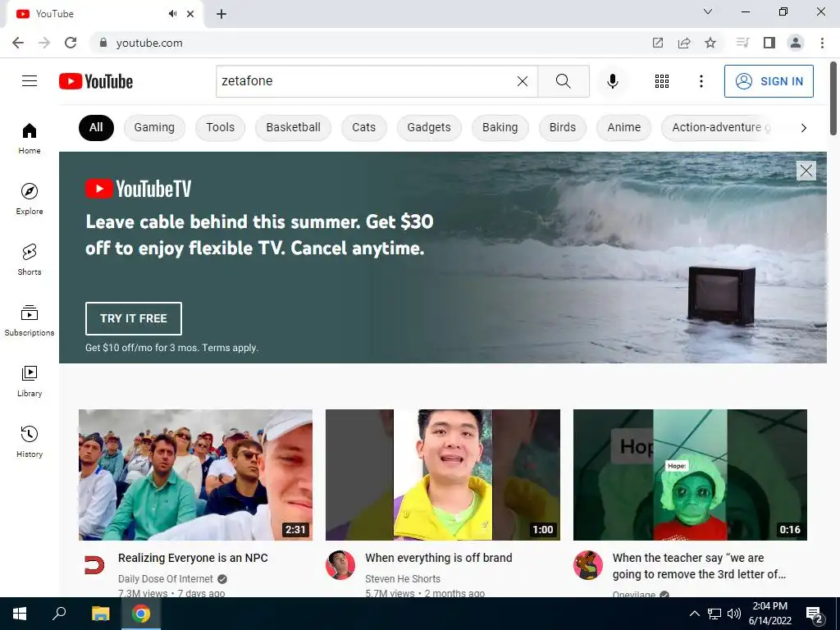The height and width of the screenshot is (630, 840).
Task: Open the taskbar clock and date
Action: tap(769, 614)
